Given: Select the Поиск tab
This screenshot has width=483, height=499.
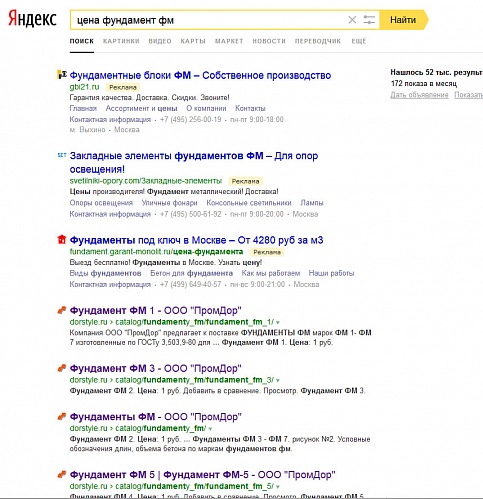Looking at the screenshot, I should 82,41.
